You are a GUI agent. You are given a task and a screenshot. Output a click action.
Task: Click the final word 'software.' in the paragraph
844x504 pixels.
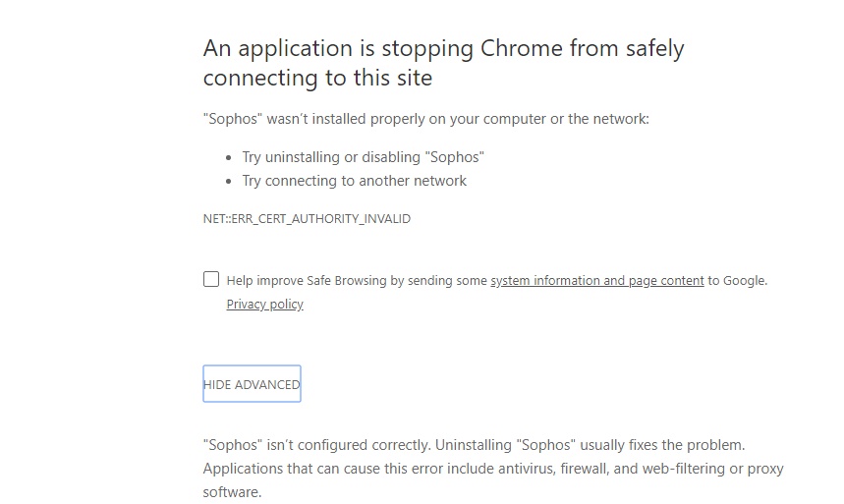[x=232, y=492]
